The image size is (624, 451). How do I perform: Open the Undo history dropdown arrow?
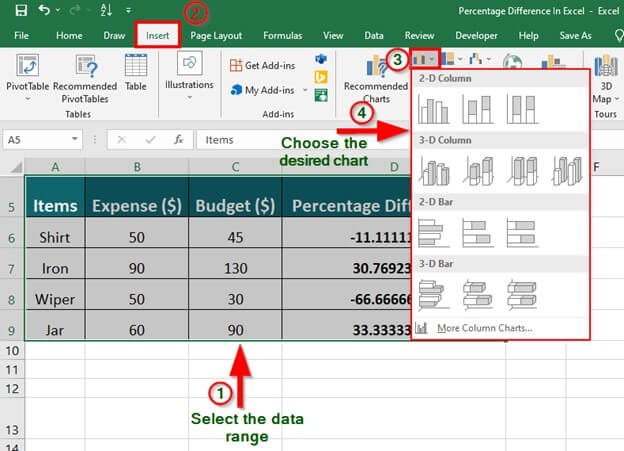[x=58, y=10]
